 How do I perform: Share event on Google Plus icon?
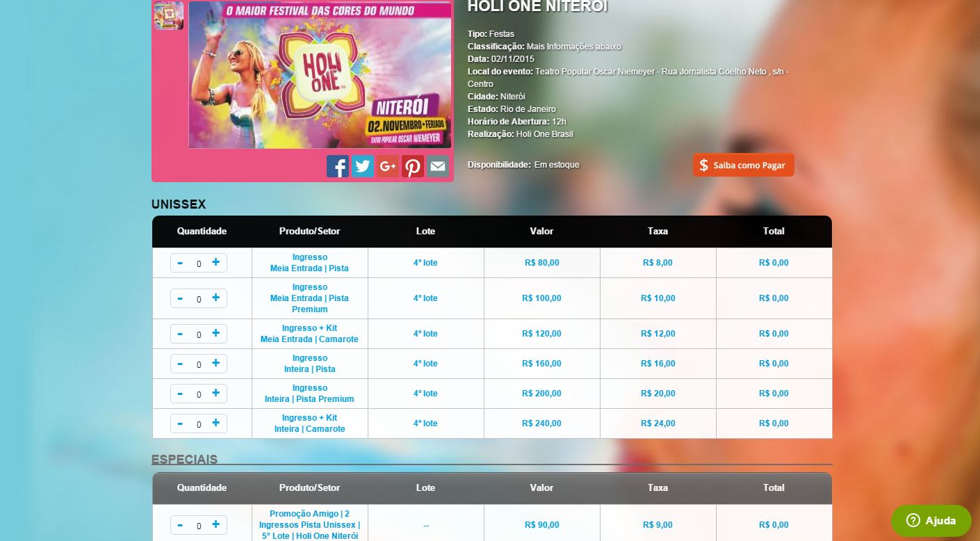(x=388, y=166)
